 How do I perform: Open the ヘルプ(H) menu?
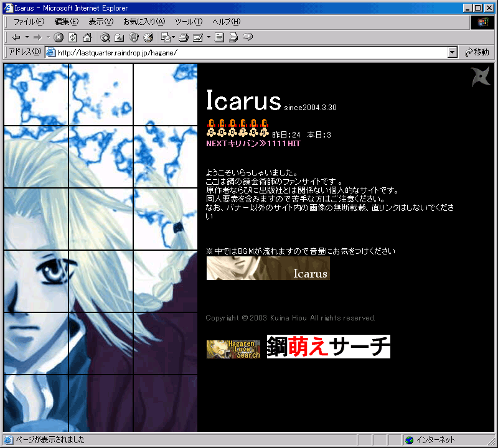coord(227,22)
